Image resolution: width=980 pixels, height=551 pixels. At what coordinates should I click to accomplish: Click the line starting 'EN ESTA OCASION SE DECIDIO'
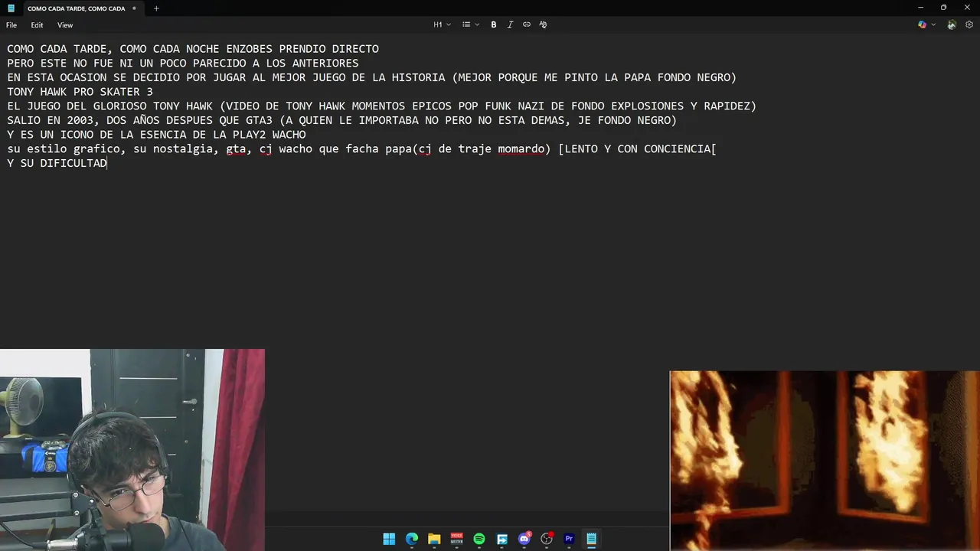[372, 78]
